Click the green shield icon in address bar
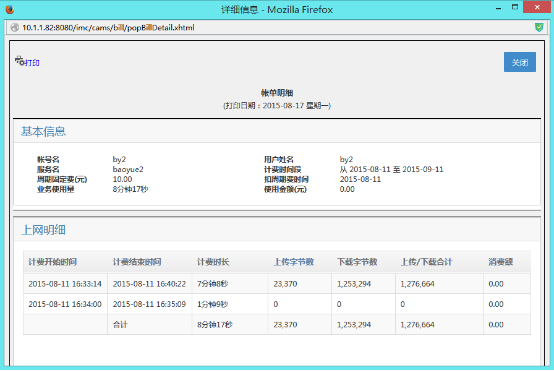 tap(539, 27)
